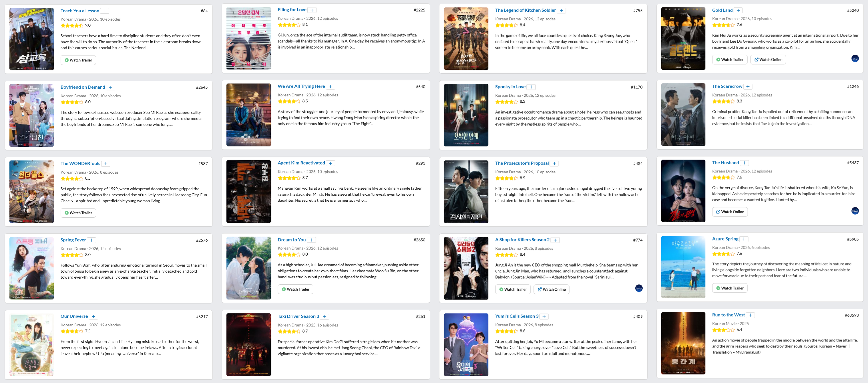The width and height of the screenshot is (868, 383).
Task: Go to The Legend of Kitchen Soldier page
Action: pyautogui.click(x=526, y=11)
